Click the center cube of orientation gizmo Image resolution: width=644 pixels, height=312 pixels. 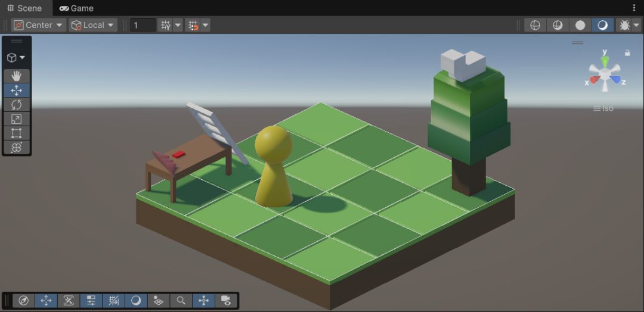tap(605, 74)
